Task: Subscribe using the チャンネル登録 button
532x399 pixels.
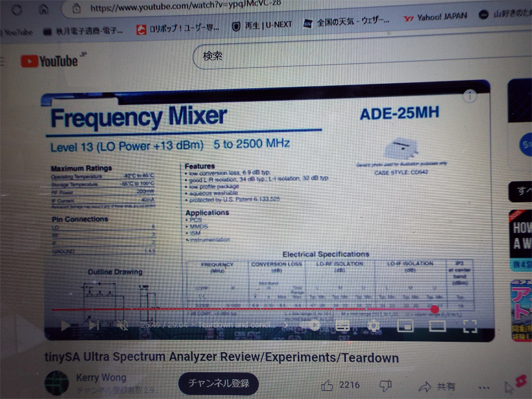Action: 219,383
